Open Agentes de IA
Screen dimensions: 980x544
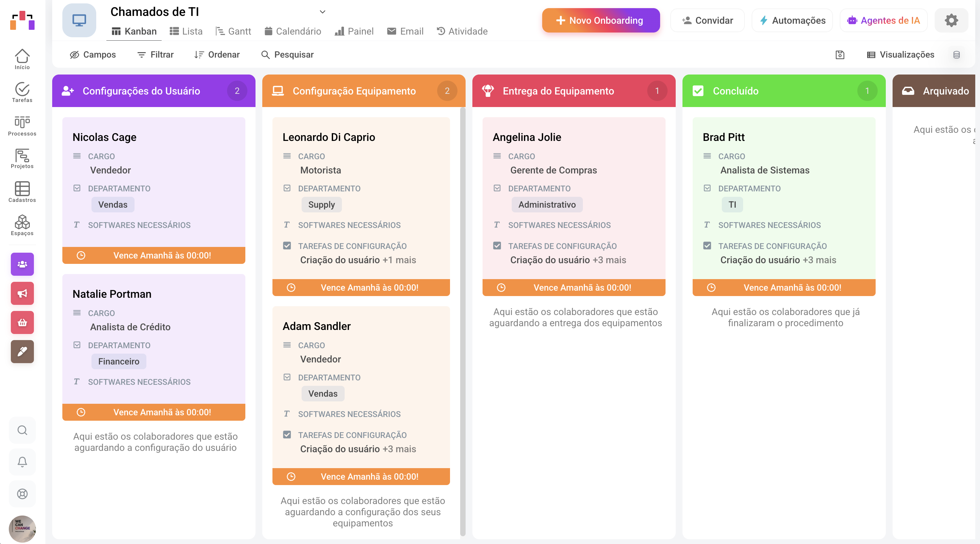click(883, 20)
